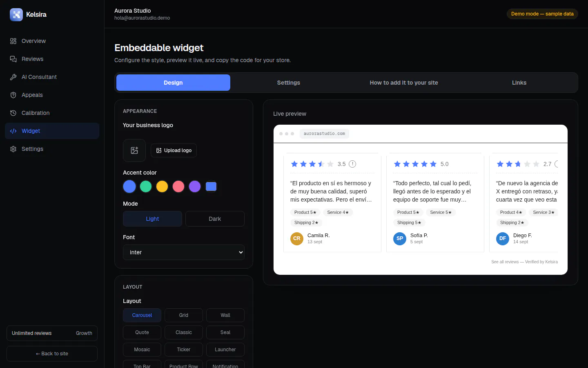The height and width of the screenshot is (368, 588).
Task: Click the Demo mode — sample data badge
Action: point(542,14)
